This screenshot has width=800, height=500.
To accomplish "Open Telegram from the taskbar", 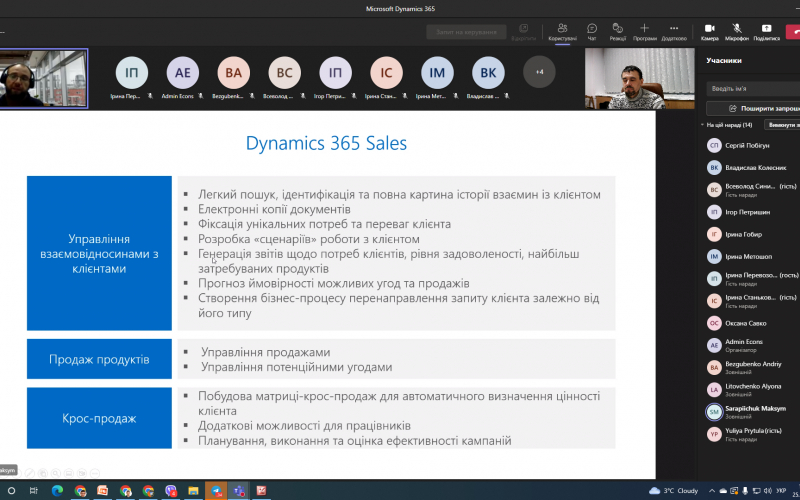I will point(216,491).
